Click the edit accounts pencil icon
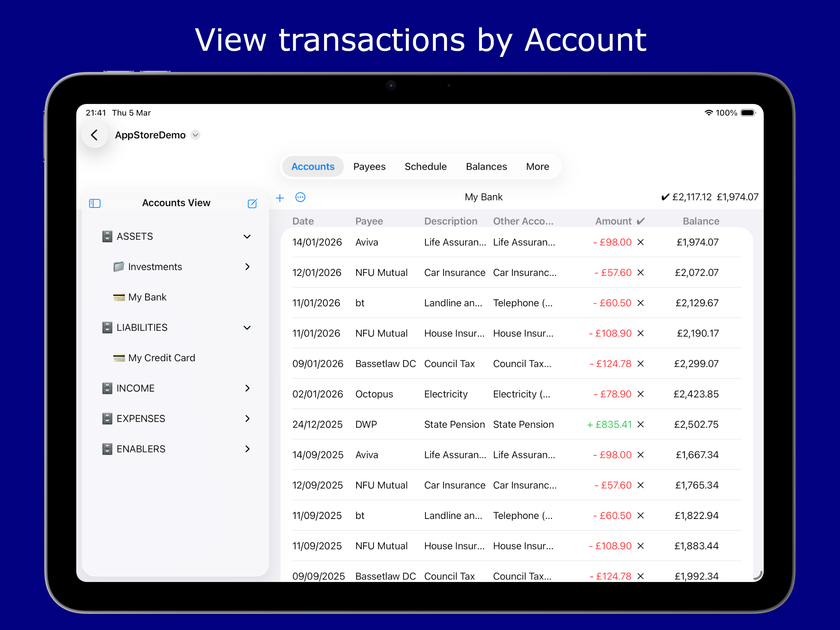840x630 pixels. 252,203
